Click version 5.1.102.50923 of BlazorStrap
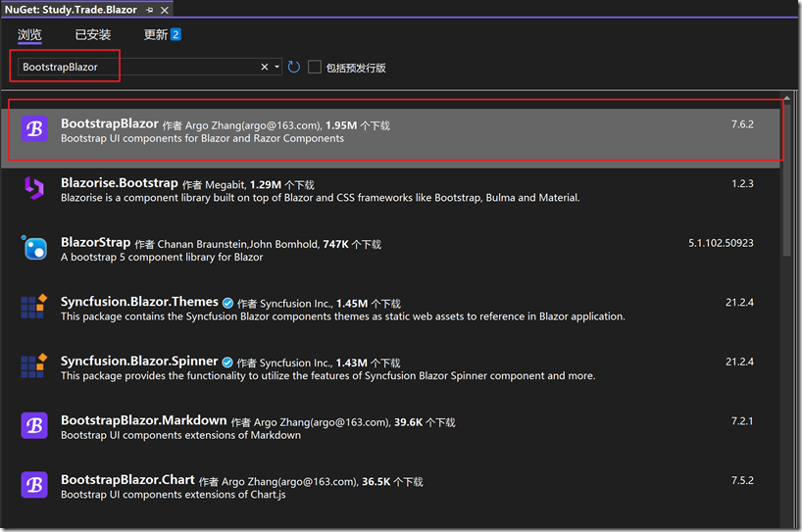Image resolution: width=802 pixels, height=532 pixels. 721,243
